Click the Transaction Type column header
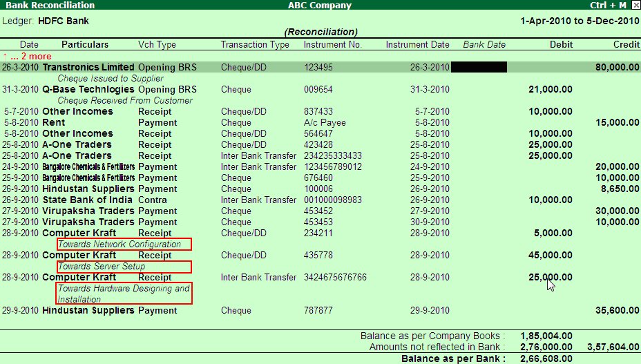The width and height of the screenshot is (641, 364). [x=255, y=45]
